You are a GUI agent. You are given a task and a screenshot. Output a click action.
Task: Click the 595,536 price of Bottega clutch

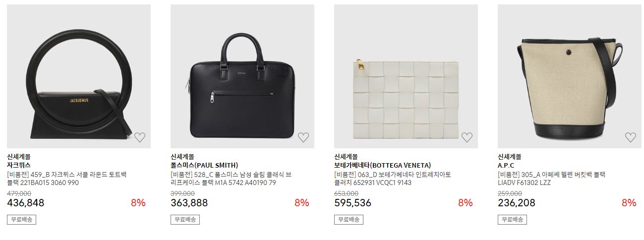tap(352, 203)
